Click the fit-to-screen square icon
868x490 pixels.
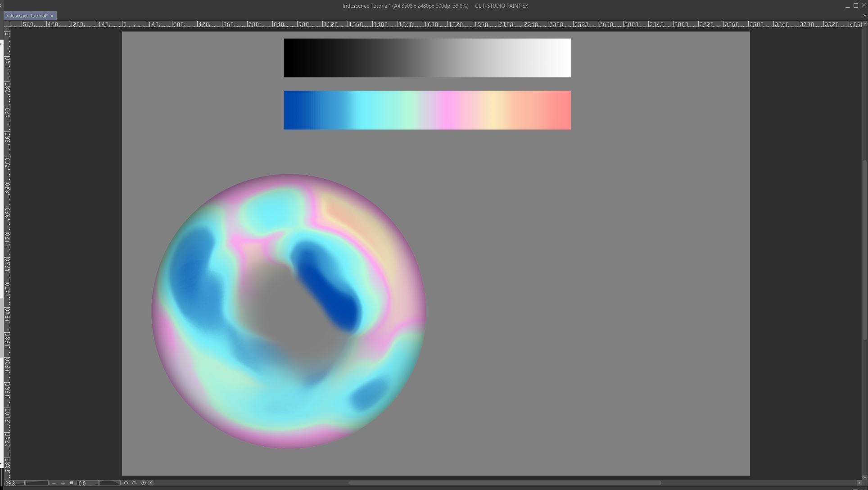click(72, 483)
